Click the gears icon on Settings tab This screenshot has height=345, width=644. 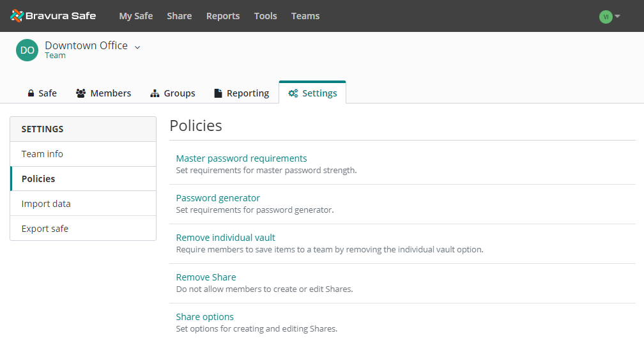(x=293, y=93)
